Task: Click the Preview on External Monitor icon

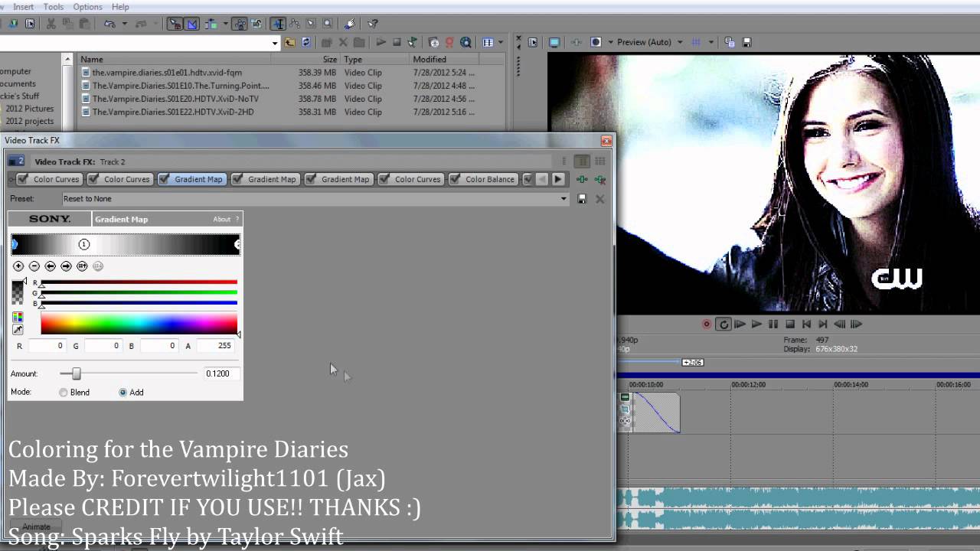Action: coord(554,43)
